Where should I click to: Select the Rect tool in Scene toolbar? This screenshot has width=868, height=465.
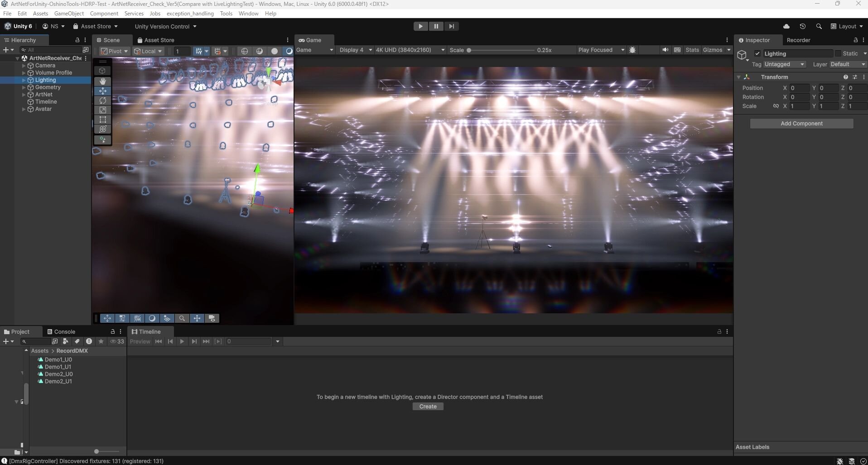coord(103,120)
